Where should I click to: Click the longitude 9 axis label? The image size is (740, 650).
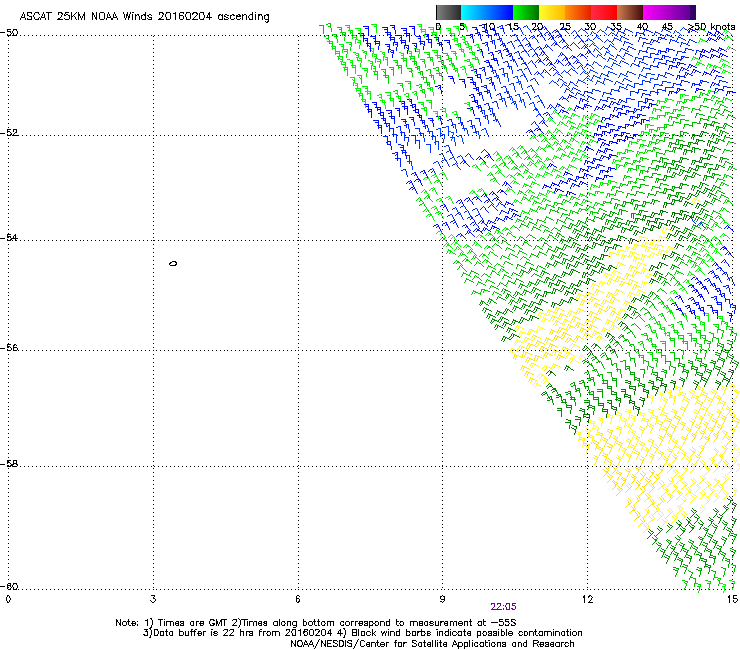442,599
